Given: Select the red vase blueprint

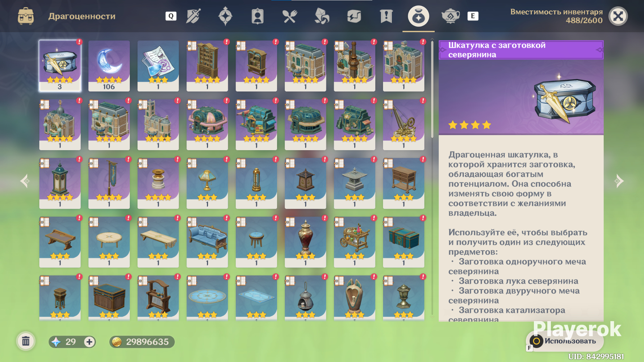Looking at the screenshot, I should coord(305,242).
